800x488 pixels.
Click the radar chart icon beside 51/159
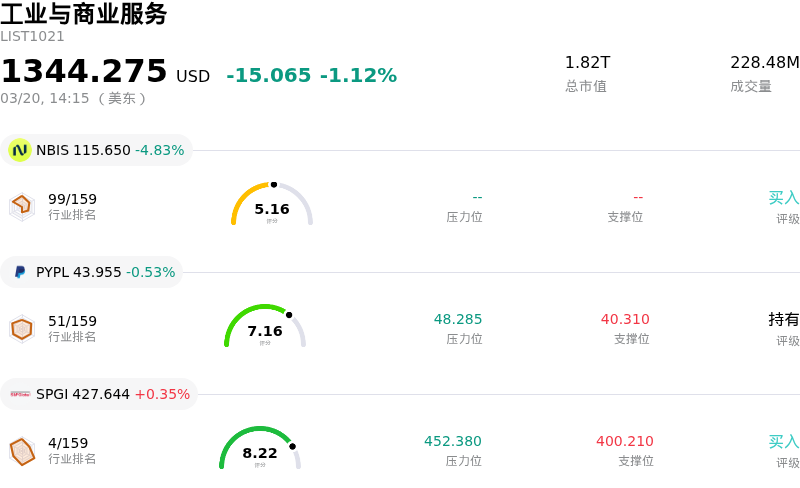[x=22, y=328]
